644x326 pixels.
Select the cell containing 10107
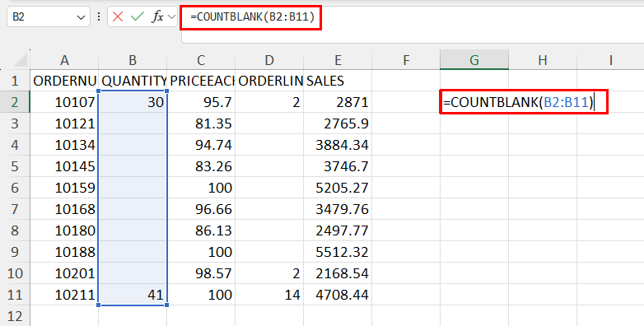[x=64, y=102]
